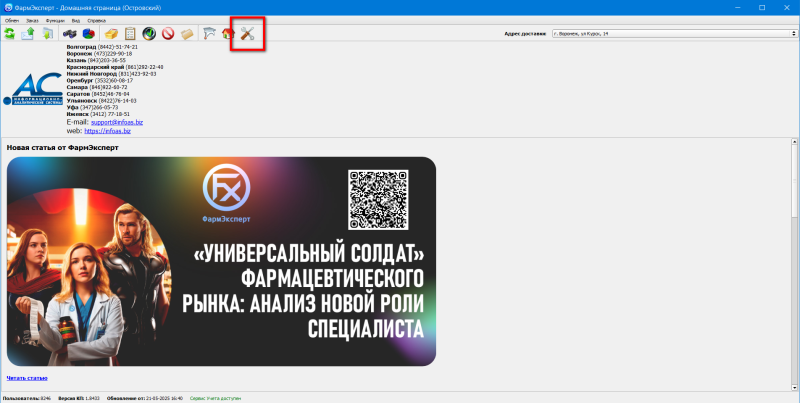Screen dimensions: 800x403
Task: Open search with the binoculars icon
Action: click(72, 35)
